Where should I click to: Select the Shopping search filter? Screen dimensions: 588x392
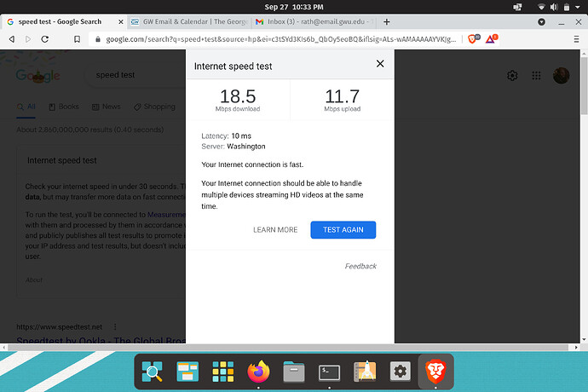click(x=154, y=107)
